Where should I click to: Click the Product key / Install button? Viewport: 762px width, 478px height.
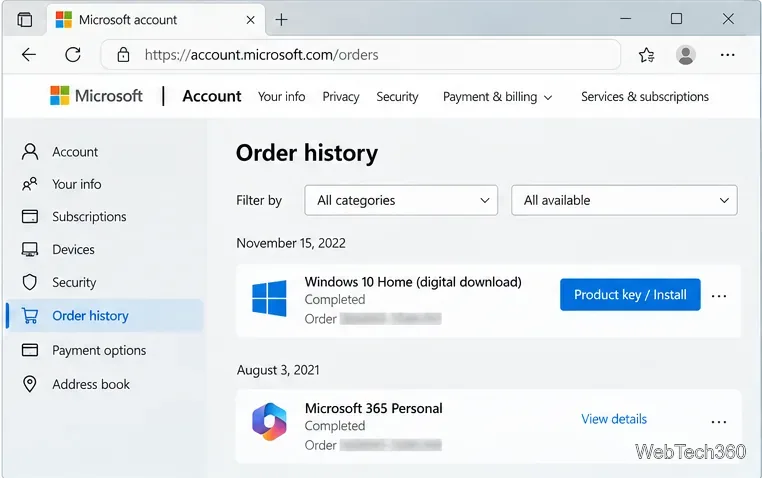630,294
